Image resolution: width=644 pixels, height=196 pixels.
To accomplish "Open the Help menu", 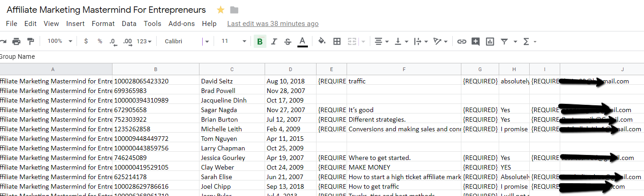I will coord(209,24).
